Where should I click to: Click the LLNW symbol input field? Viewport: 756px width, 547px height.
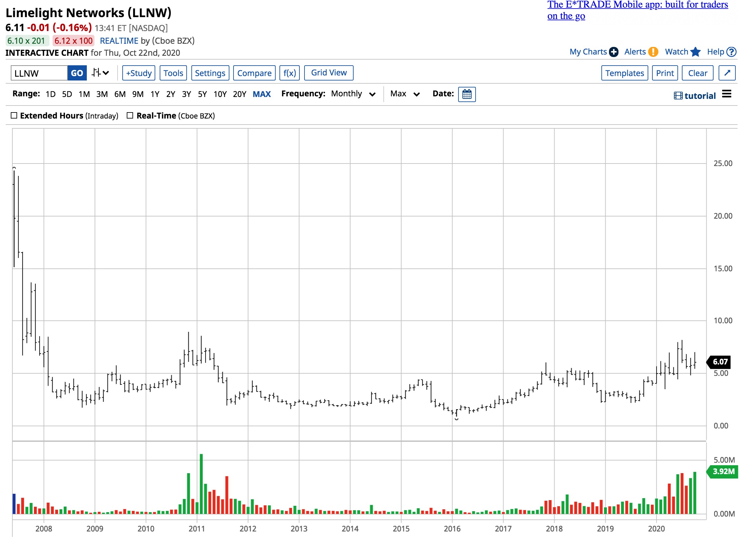[x=39, y=73]
